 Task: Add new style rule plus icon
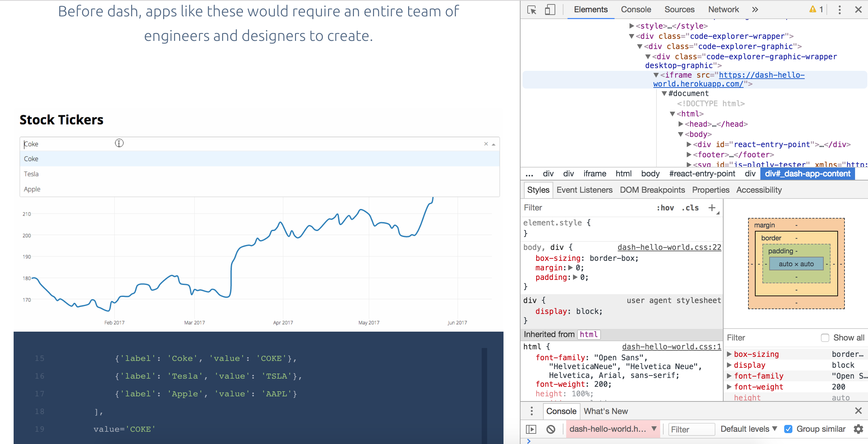(x=712, y=208)
